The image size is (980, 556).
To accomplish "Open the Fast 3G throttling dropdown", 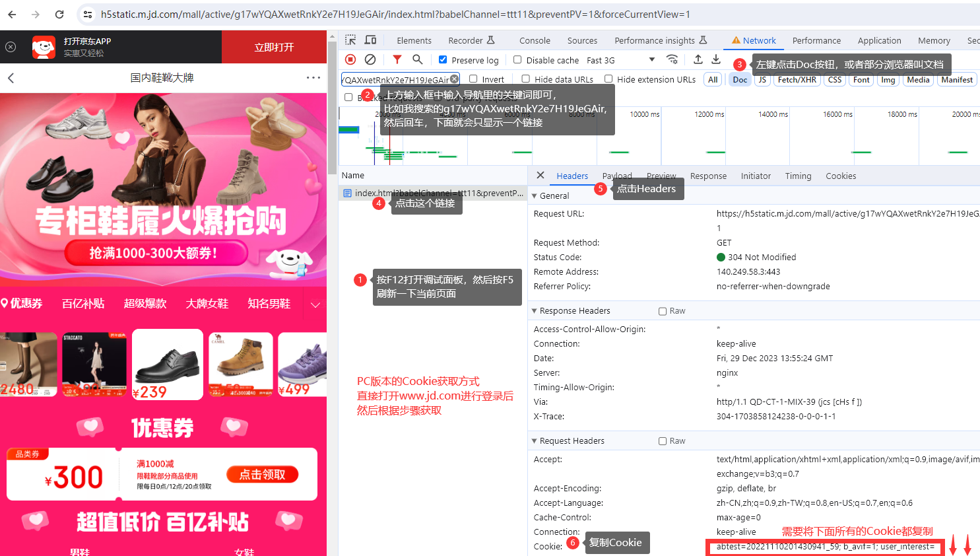I will [x=620, y=60].
